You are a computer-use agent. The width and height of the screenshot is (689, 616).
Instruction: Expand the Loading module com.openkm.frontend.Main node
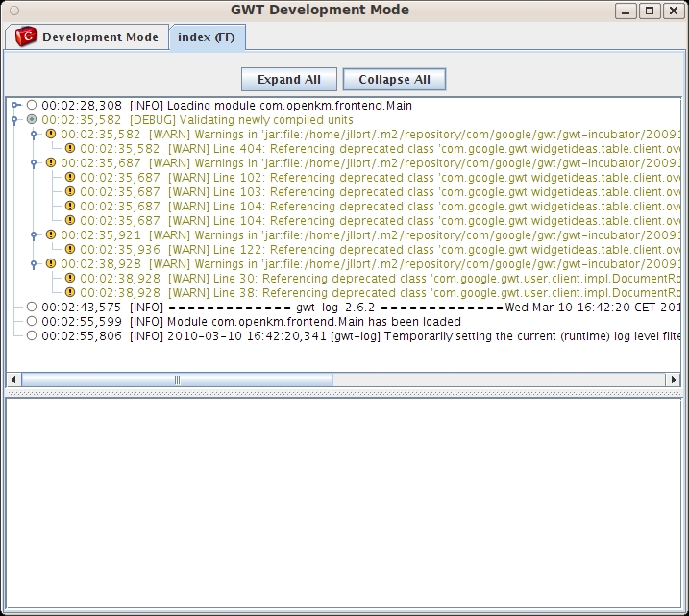(x=15, y=105)
